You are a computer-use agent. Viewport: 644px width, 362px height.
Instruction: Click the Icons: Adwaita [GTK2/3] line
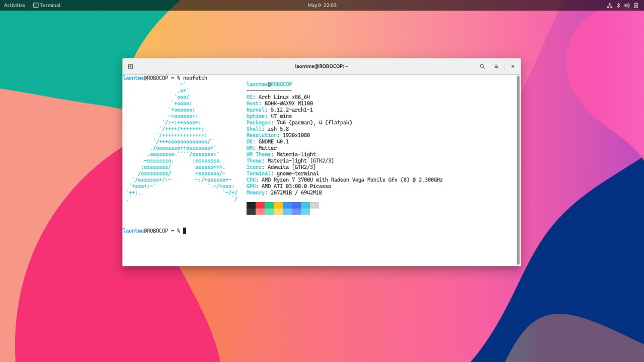[281, 167]
